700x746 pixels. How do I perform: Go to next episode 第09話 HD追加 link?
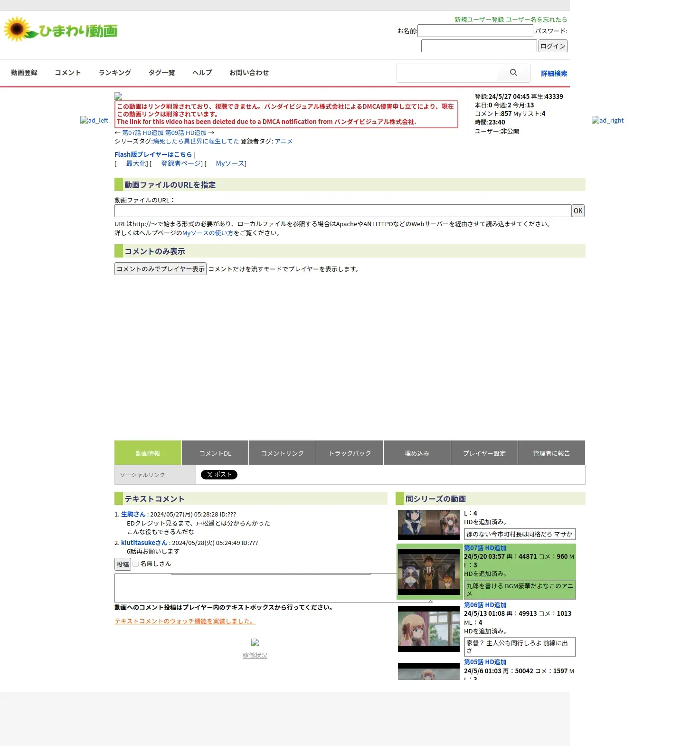[186, 133]
